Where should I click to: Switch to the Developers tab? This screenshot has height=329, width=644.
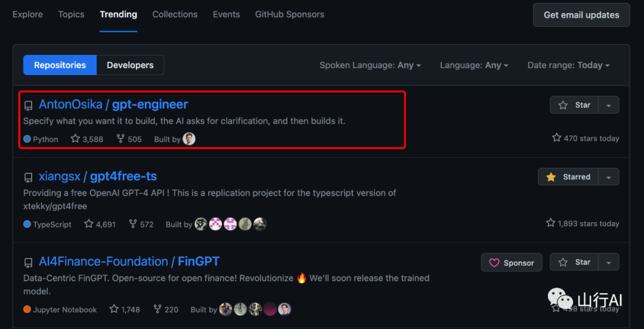click(x=130, y=65)
